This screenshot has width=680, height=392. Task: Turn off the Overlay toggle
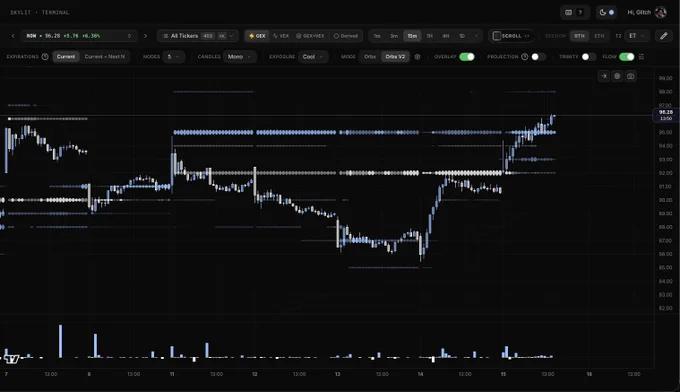pyautogui.click(x=467, y=57)
